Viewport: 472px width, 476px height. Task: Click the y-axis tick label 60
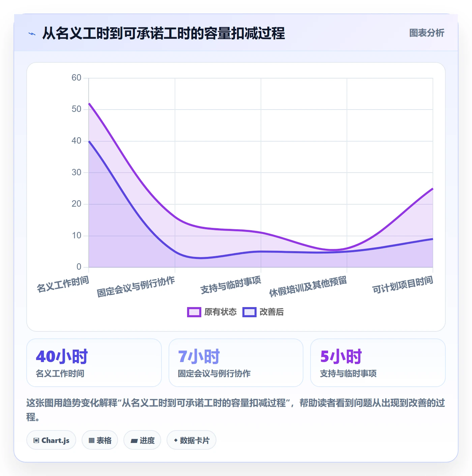point(77,78)
